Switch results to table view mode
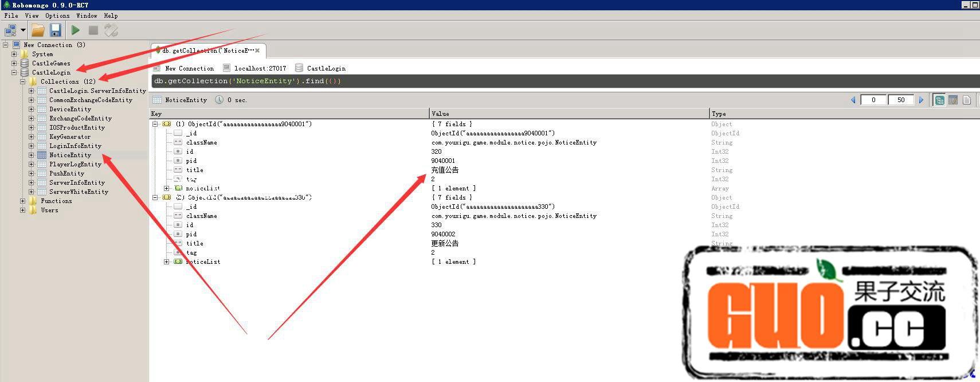The width and height of the screenshot is (980, 382). point(953,100)
